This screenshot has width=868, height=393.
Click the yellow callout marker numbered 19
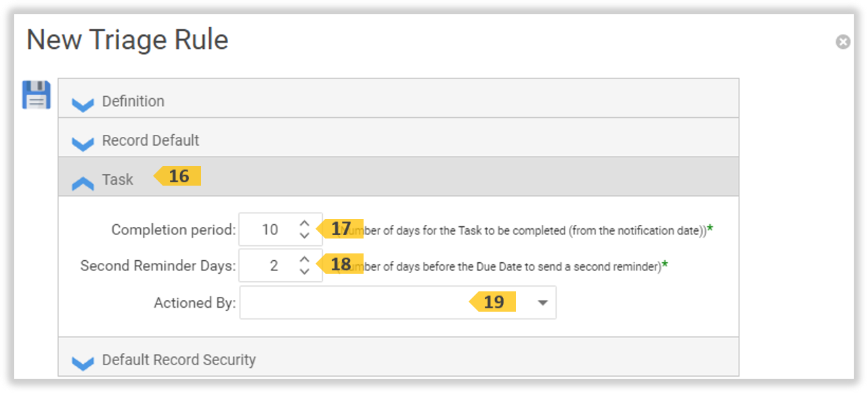[494, 302]
